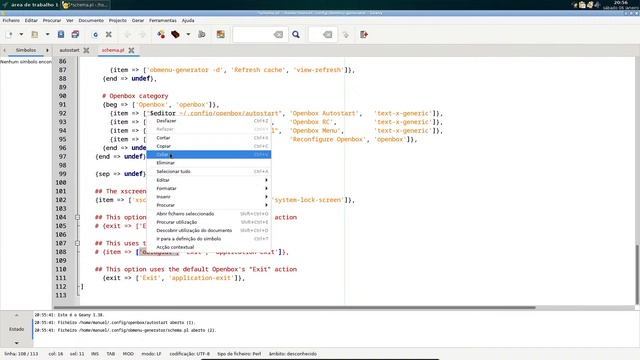This screenshot has height=360, width=640.
Task: Click the message panel tabs up arrow
Action: [16, 315]
